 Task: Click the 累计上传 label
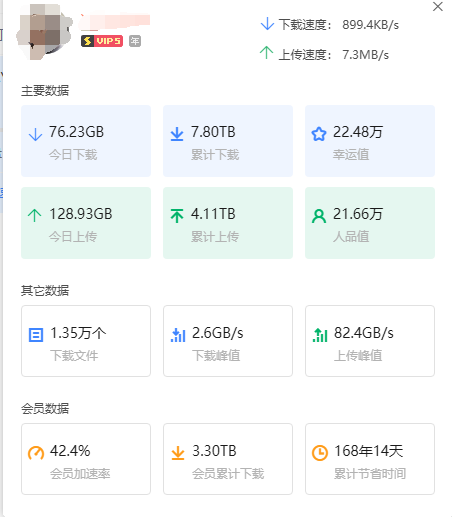click(x=215, y=237)
